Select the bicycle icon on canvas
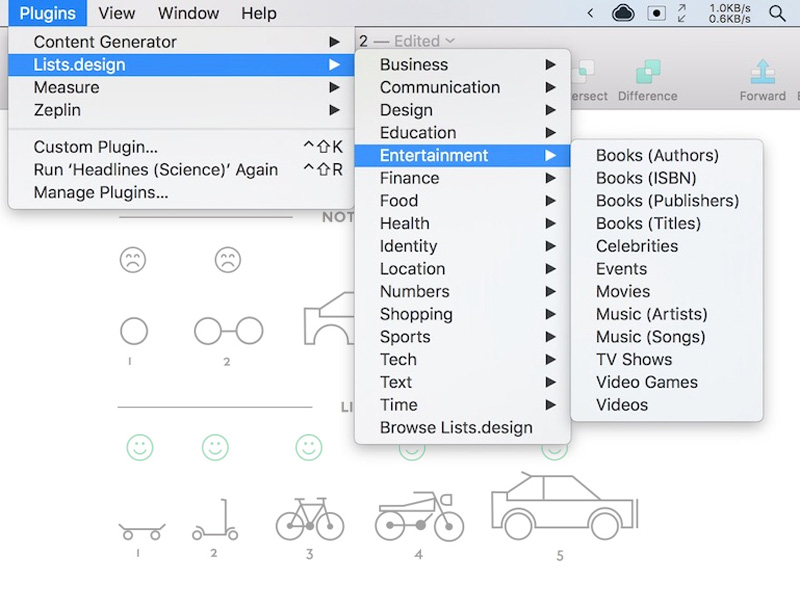The width and height of the screenshot is (800, 600). click(310, 519)
